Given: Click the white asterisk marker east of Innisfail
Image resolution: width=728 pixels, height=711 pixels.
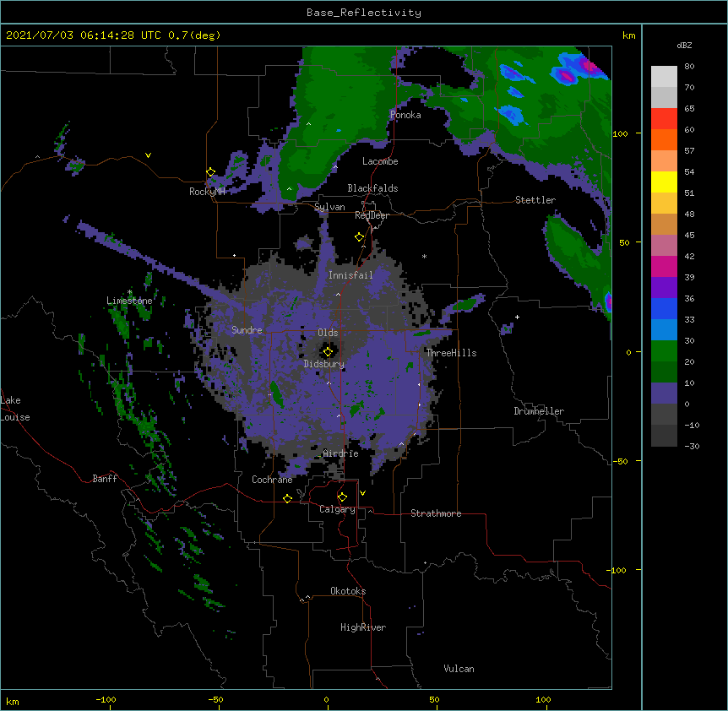Looking at the screenshot, I should click(x=424, y=256).
